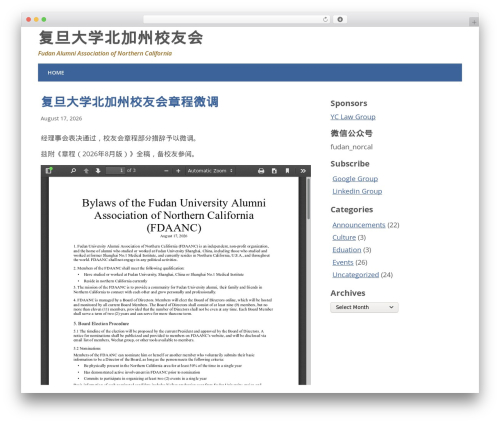Go to next PDF page arrow
The width and height of the screenshot is (500, 423).
point(98,171)
